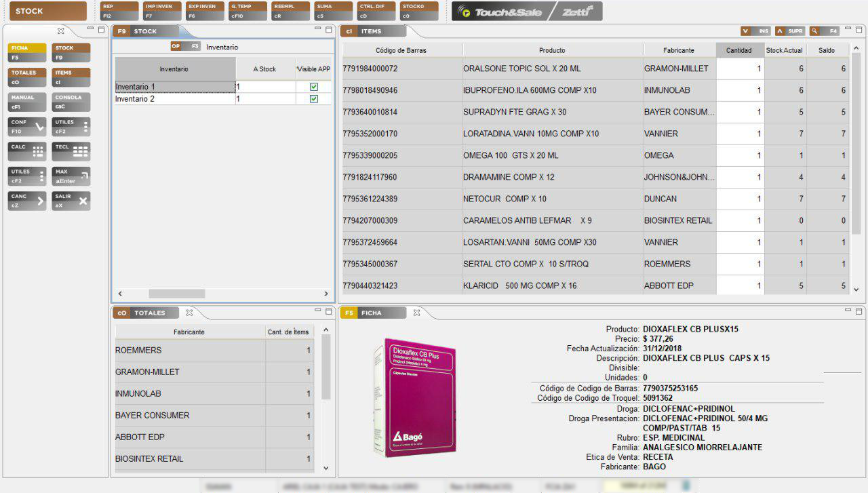The image size is (868, 493).
Task: Click the OP F3 Inventario button
Action: (186, 47)
